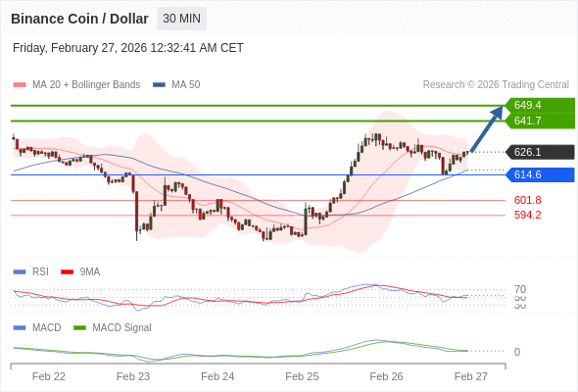Click the 601.8 support level value
Image resolution: width=578 pixels, height=392 pixels.
pos(527,200)
